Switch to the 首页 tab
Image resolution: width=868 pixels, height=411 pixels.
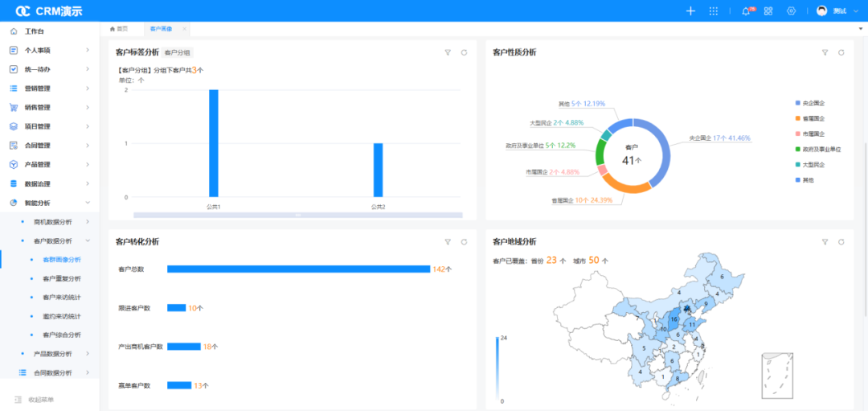click(120, 29)
